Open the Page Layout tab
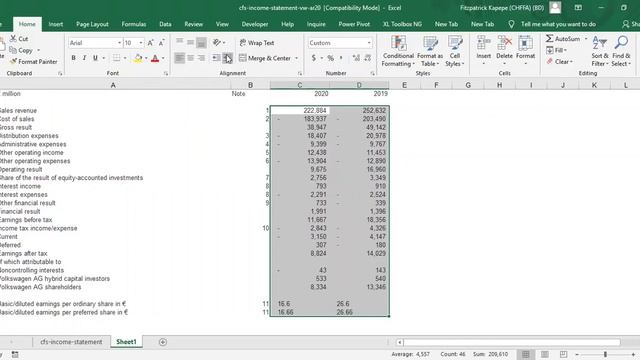 pyautogui.click(x=92, y=24)
